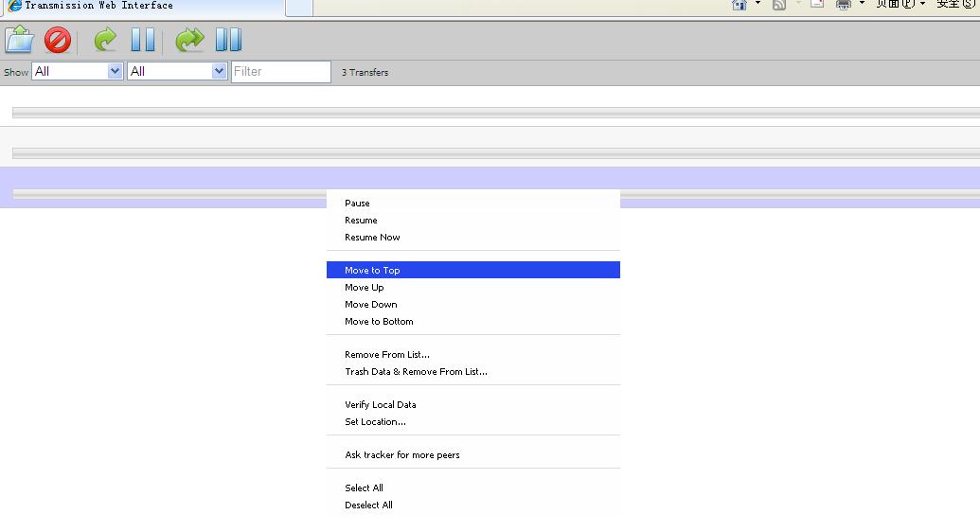Click Ask tracker for more peers

click(x=473, y=454)
